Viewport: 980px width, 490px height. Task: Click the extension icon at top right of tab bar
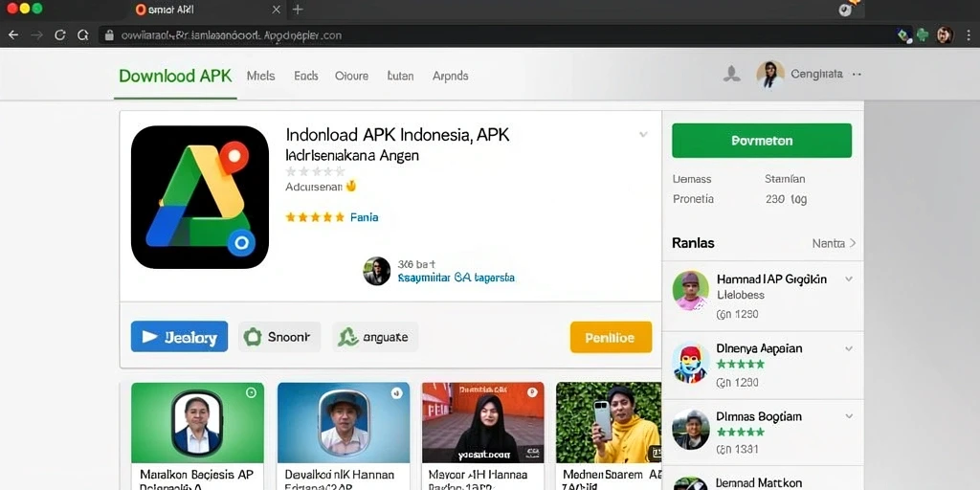(847, 8)
